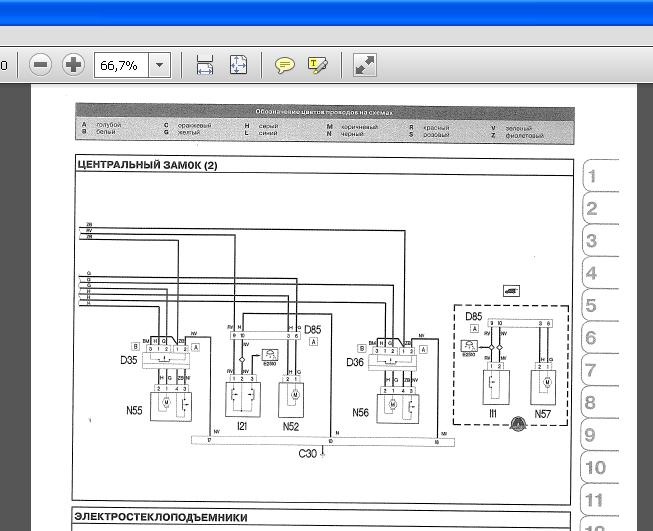653x531 pixels.
Task: Click the D85 label near center connector
Action: pyautogui.click(x=313, y=330)
